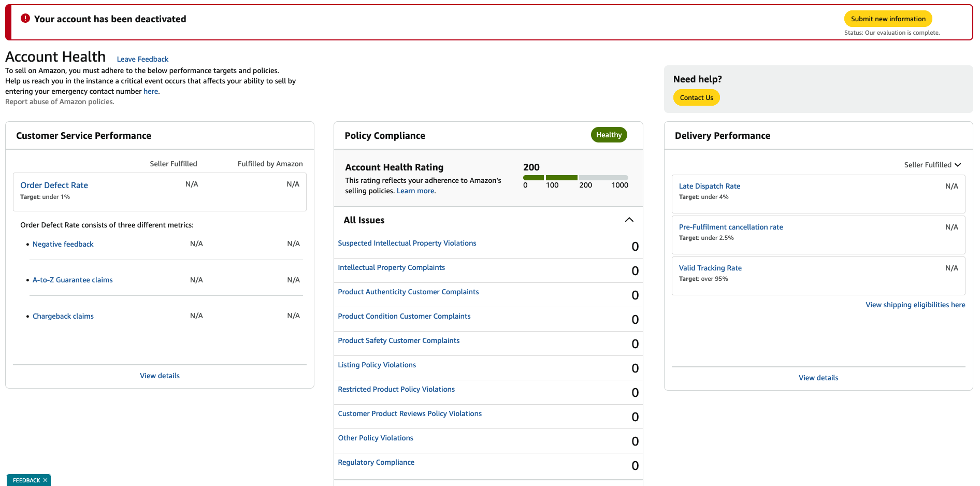Close the FEEDBACK tab with its X
Viewport: 980px width, 486px height.
click(x=46, y=480)
